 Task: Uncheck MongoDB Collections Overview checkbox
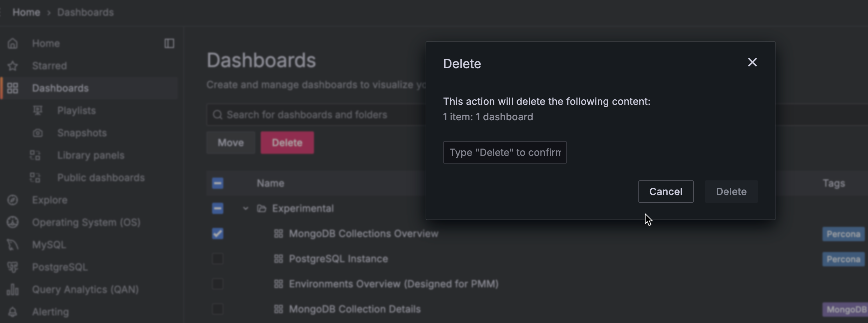point(217,234)
